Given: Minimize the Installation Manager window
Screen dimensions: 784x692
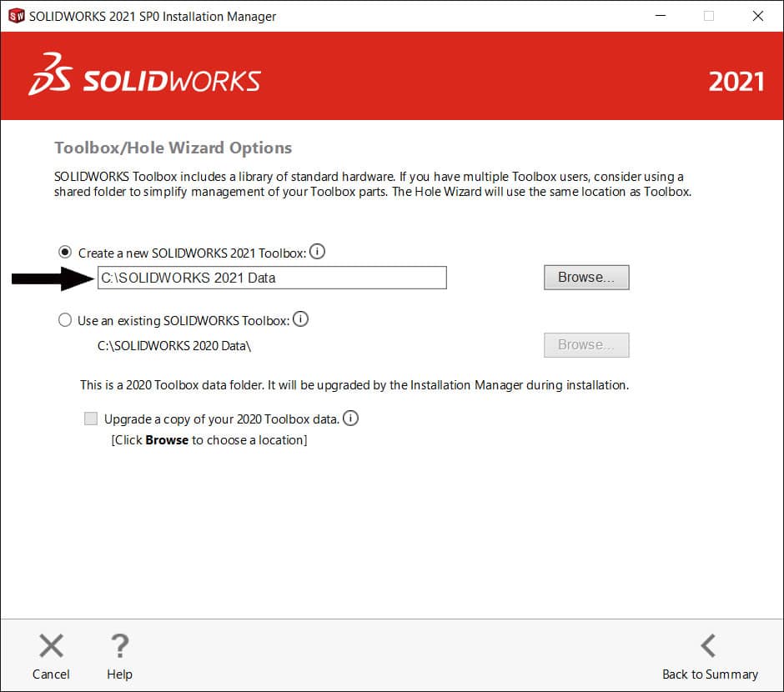Looking at the screenshot, I should click(x=660, y=16).
